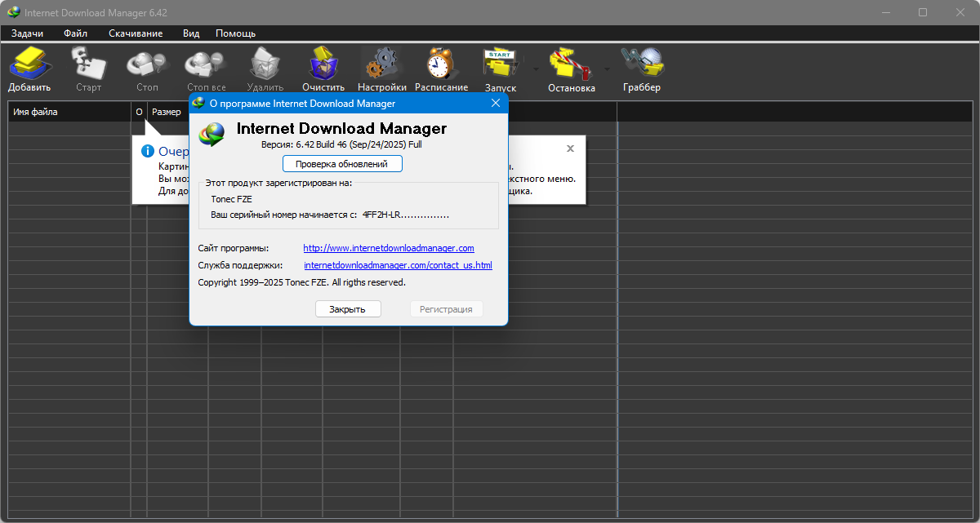Open the Скачивание menu
The width and height of the screenshot is (980, 523).
point(136,33)
